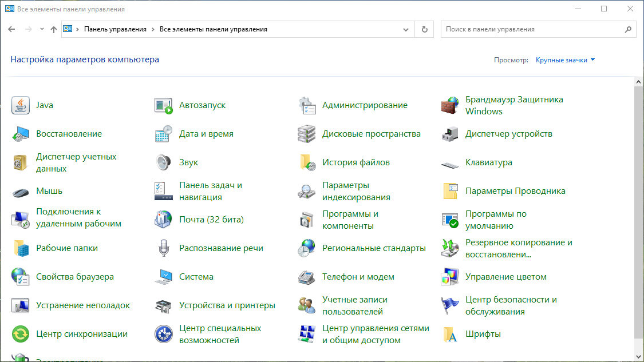Open the Администрирование gear icon
Image resolution: width=644 pixels, height=362 pixels.
tap(307, 105)
